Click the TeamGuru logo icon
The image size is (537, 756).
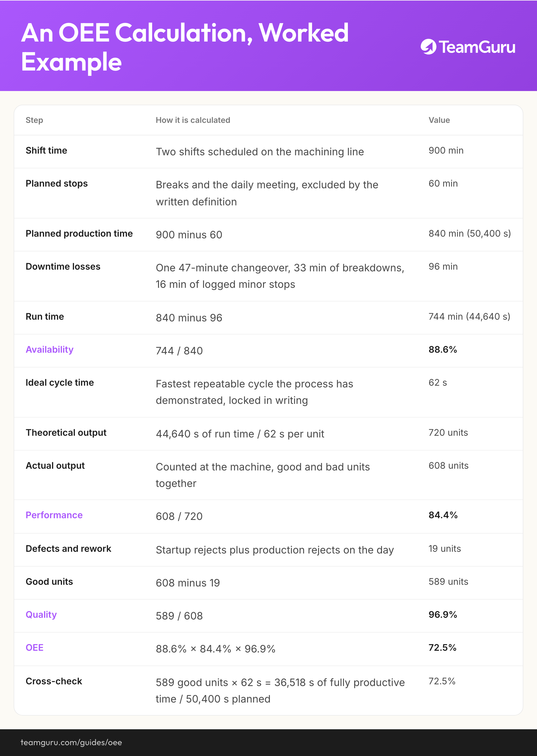[429, 47]
